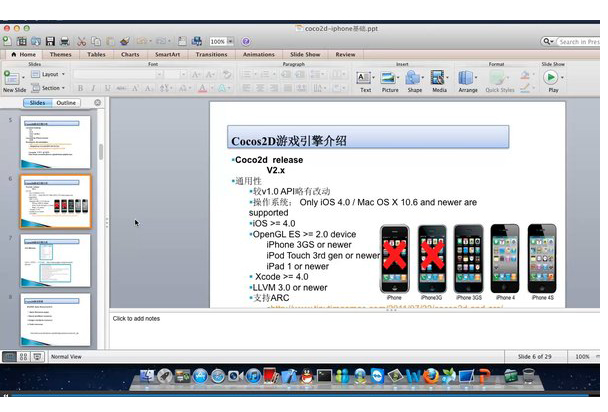The height and width of the screenshot is (412, 608).
Task: Insert a Text box from ribbon
Action: pyautogui.click(x=364, y=78)
